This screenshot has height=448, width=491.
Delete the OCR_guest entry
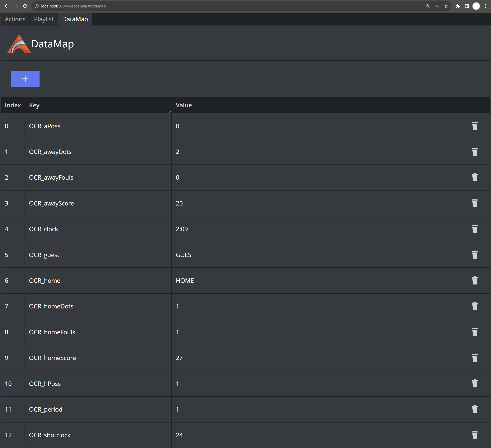(x=474, y=255)
